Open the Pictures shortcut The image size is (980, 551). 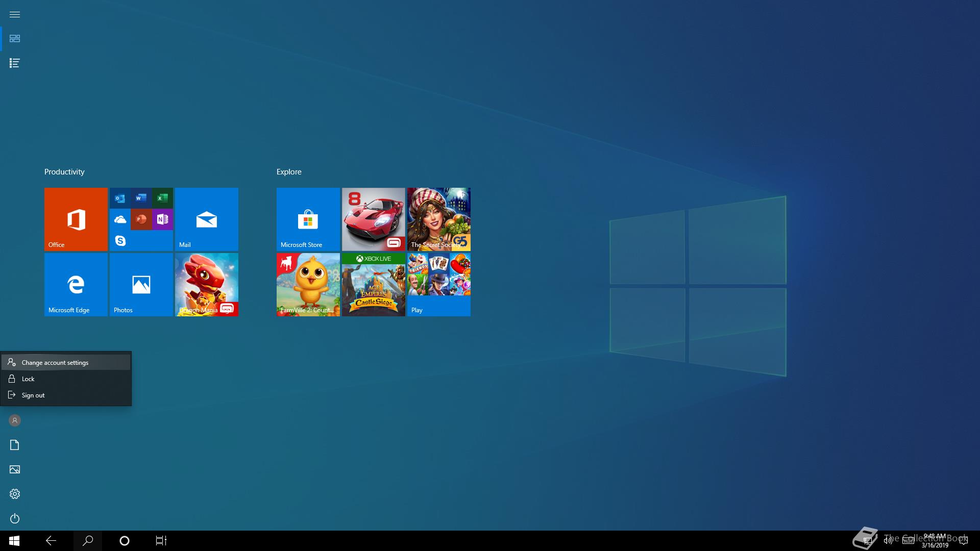click(x=15, y=469)
